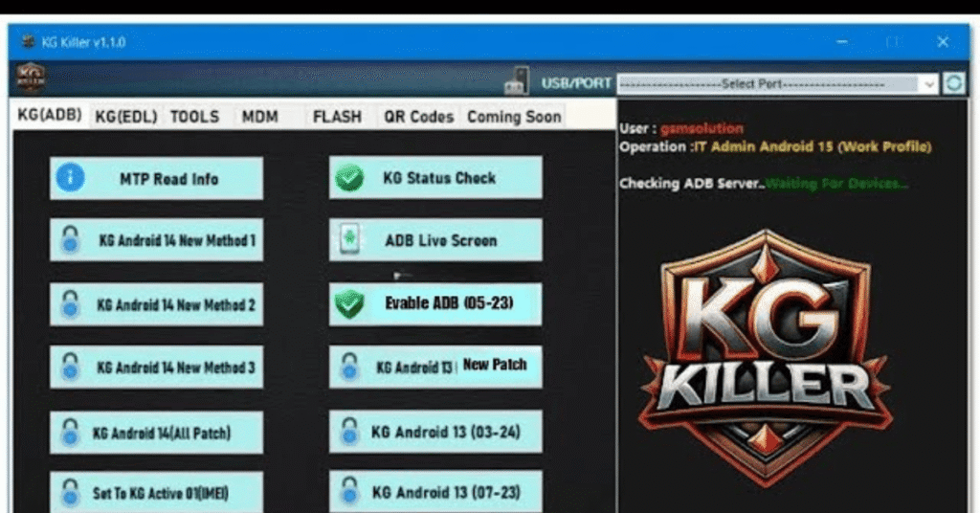980x513 pixels.
Task: Run KG Android 13 (07-23)
Action: point(435,492)
